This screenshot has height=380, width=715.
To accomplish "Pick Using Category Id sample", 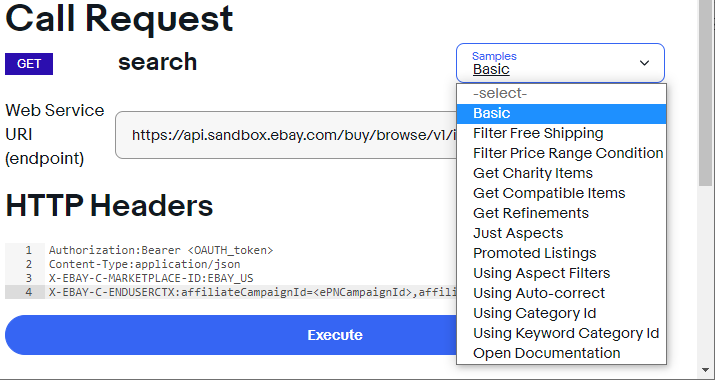I will coord(561,313).
